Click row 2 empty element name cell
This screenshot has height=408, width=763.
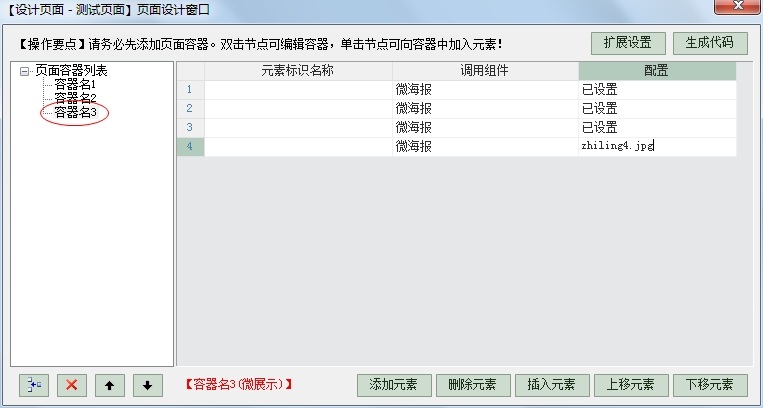click(298, 109)
